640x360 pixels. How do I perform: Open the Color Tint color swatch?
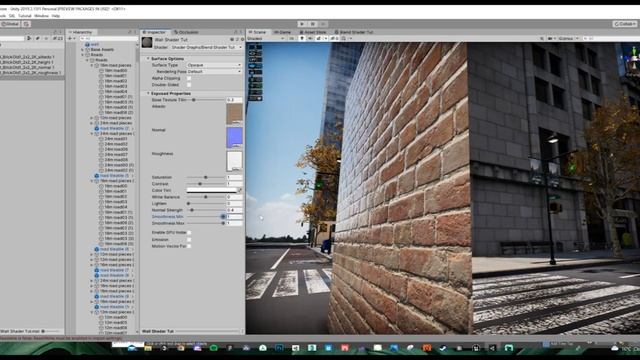tap(211, 190)
